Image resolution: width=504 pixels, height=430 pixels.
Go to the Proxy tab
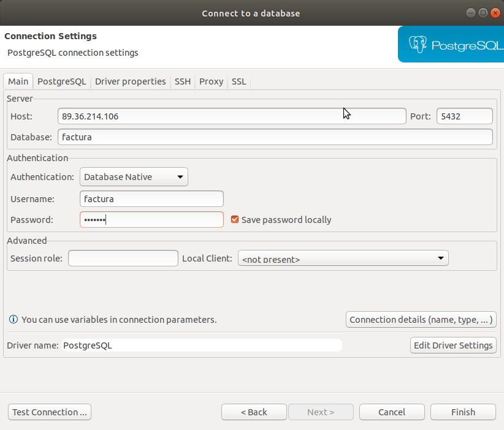point(211,81)
